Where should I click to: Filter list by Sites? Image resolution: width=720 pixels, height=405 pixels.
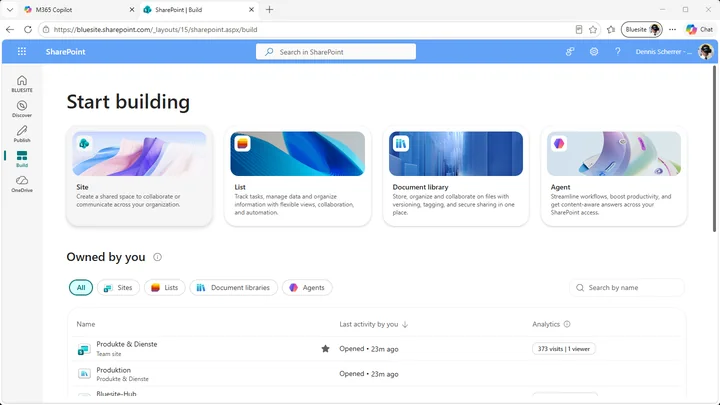point(118,287)
